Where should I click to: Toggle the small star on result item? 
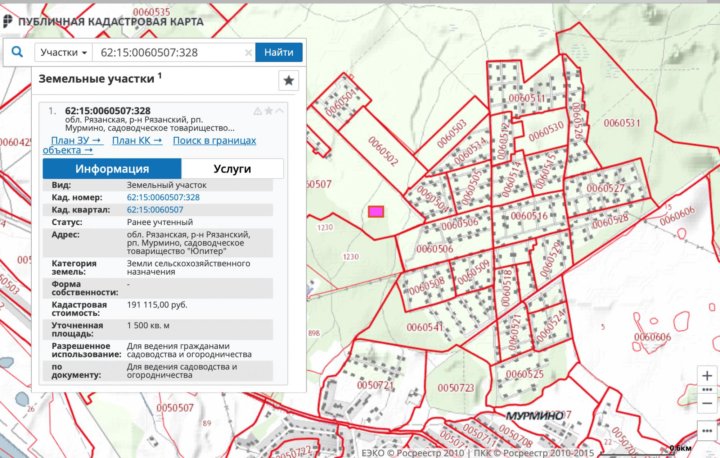pos(268,111)
